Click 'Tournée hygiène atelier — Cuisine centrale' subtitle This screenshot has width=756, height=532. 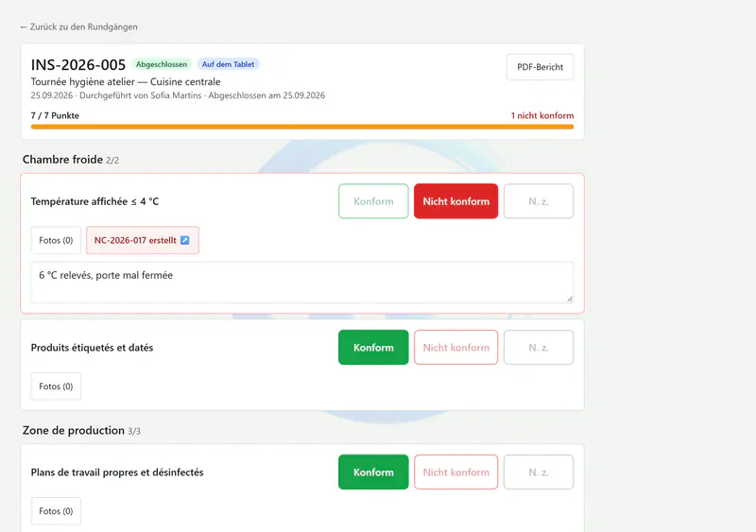126,82
